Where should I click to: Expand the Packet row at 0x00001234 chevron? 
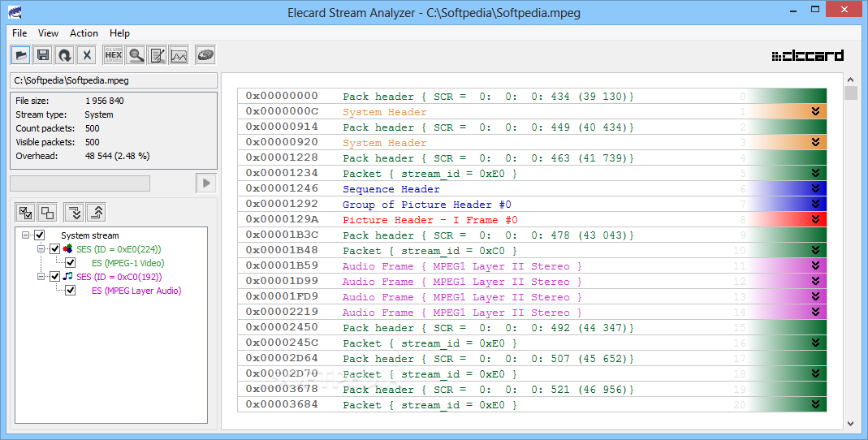tap(815, 173)
